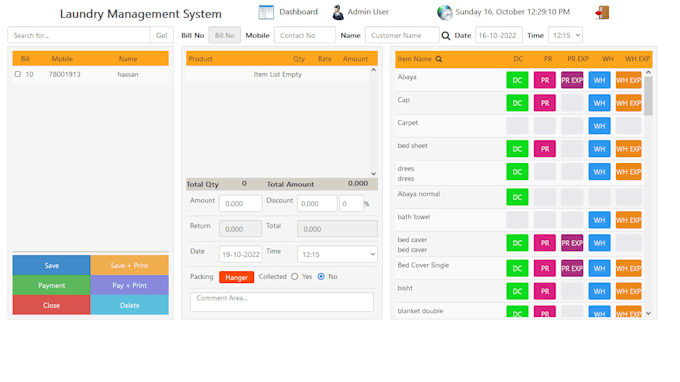The width and height of the screenshot is (680, 382).
Task: Add Cap with PR service
Action: [x=545, y=103]
